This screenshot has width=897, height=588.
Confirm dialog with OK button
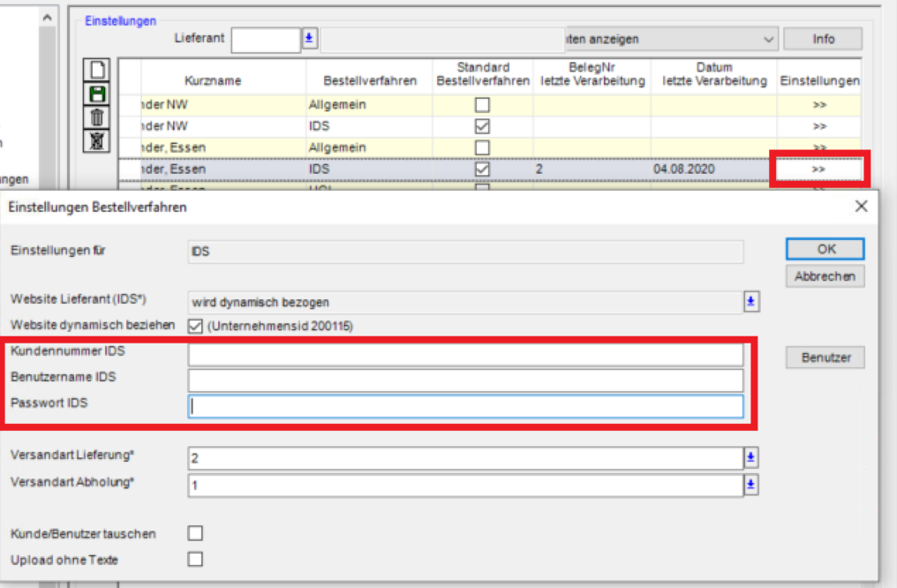point(825,249)
